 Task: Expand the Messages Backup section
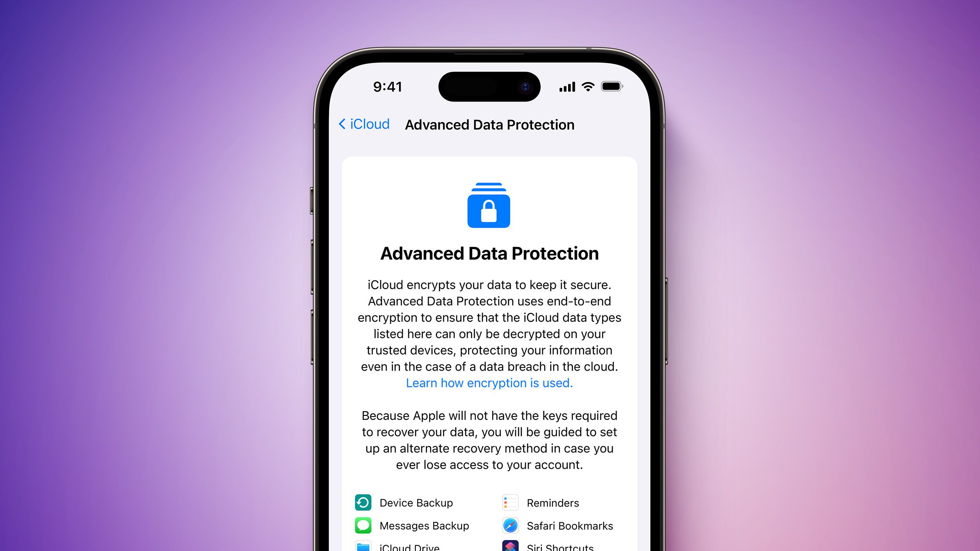click(416, 526)
